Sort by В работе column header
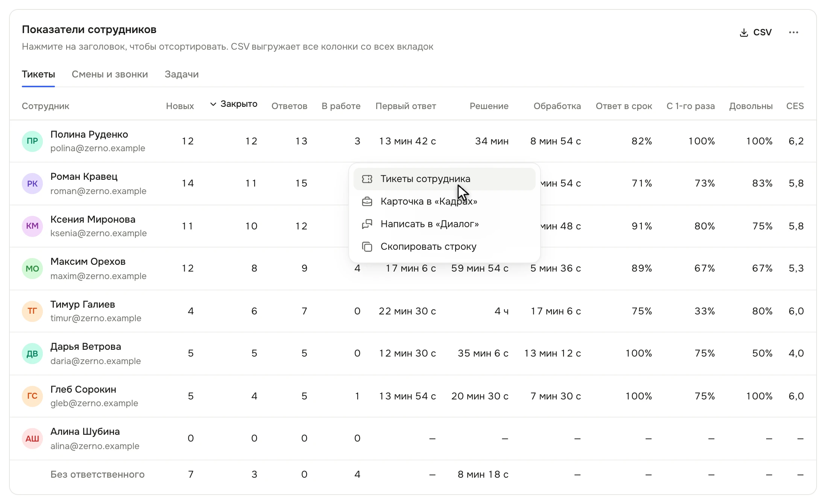Image resolution: width=826 pixels, height=504 pixels. [x=341, y=106]
